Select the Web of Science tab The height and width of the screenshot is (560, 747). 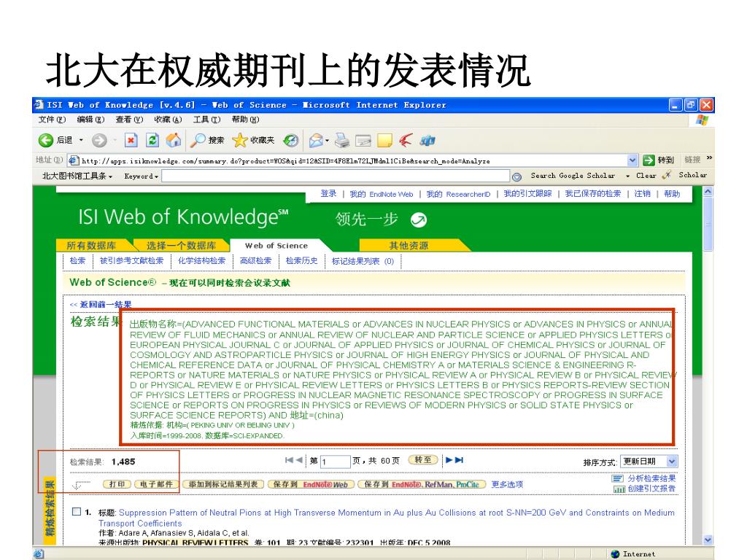tap(276, 245)
